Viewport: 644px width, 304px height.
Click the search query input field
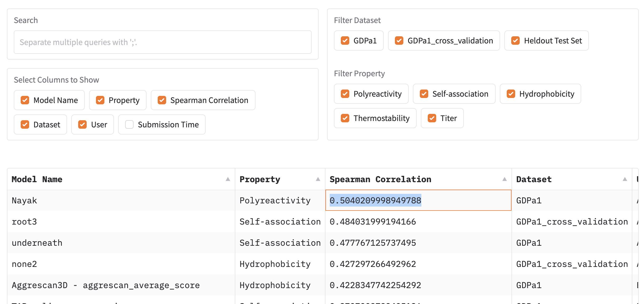point(162,42)
